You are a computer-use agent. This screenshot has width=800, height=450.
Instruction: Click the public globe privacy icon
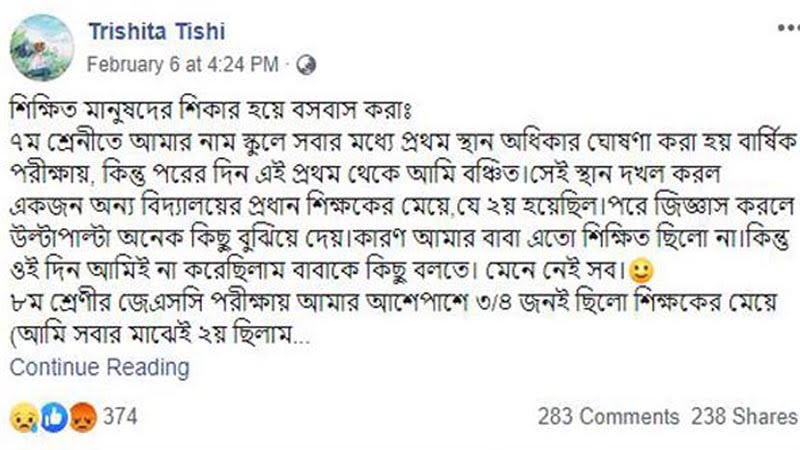[x=306, y=65]
